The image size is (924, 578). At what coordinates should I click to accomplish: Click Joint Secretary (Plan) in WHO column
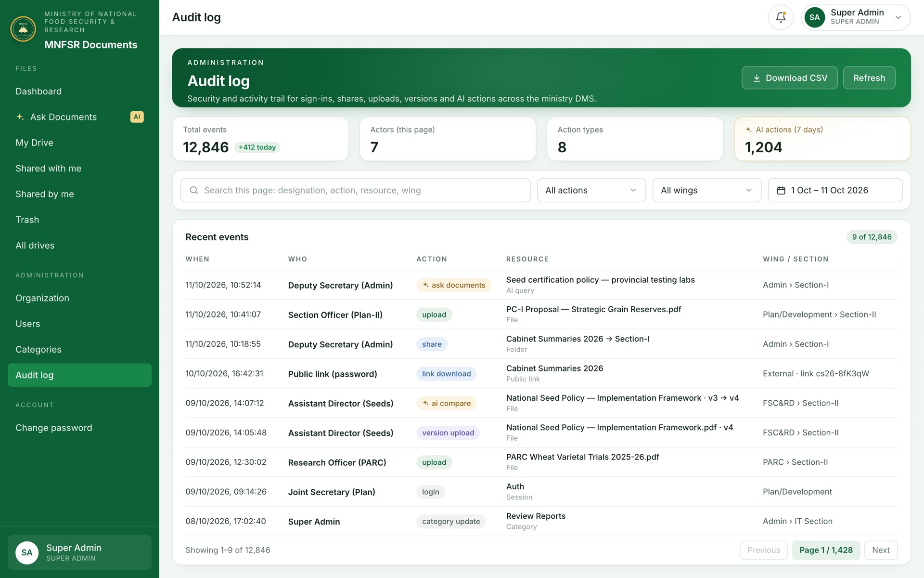point(332,492)
